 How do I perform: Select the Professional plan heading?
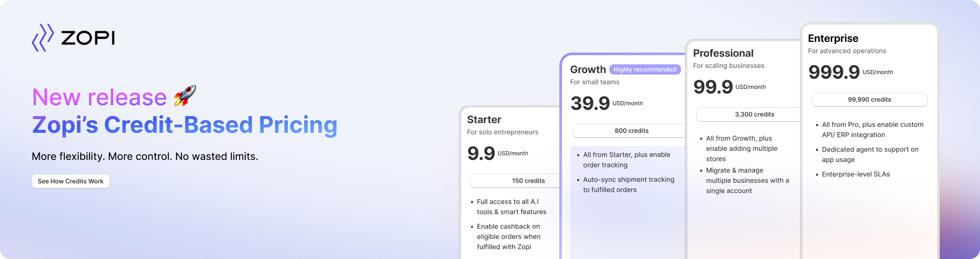pyautogui.click(x=723, y=53)
